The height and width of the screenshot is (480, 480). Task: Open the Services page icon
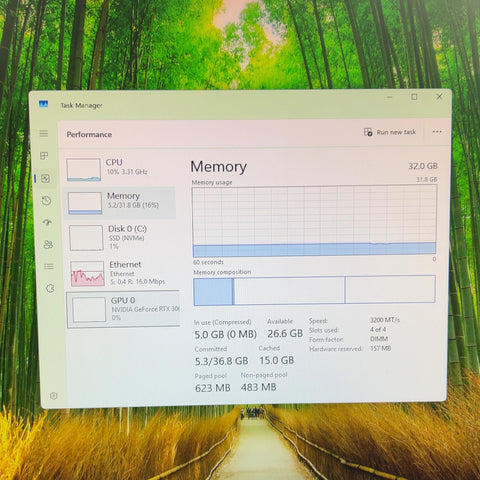pos(50,288)
